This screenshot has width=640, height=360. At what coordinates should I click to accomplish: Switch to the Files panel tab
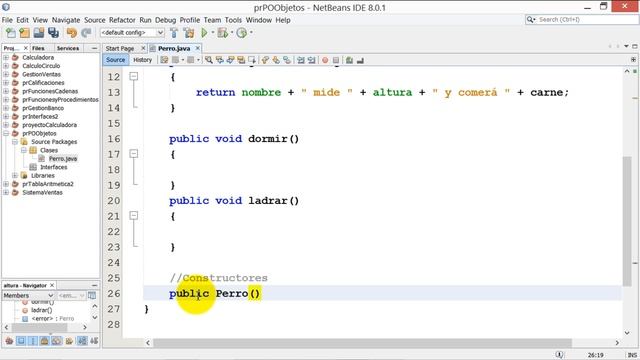[38, 48]
